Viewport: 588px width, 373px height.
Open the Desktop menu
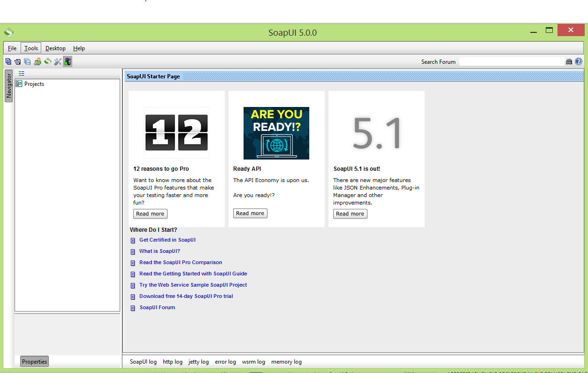click(x=55, y=48)
